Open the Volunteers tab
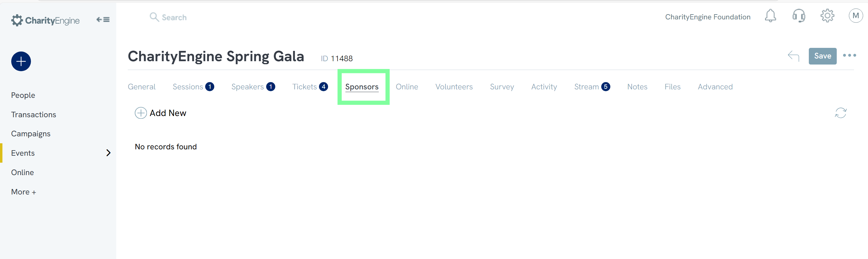868x259 pixels. [x=453, y=87]
